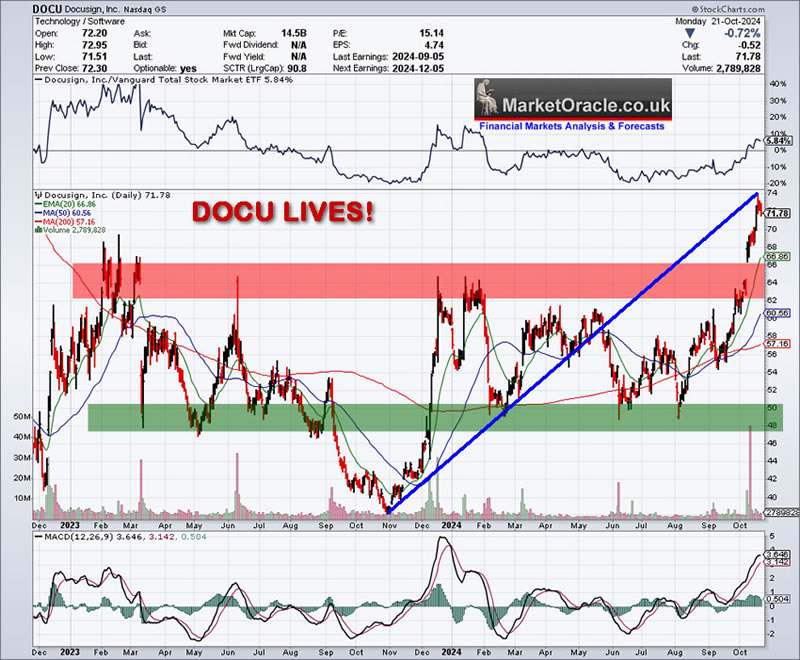The image size is (800, 660).
Task: Click the 40% label on ratio axis
Action: point(778,84)
